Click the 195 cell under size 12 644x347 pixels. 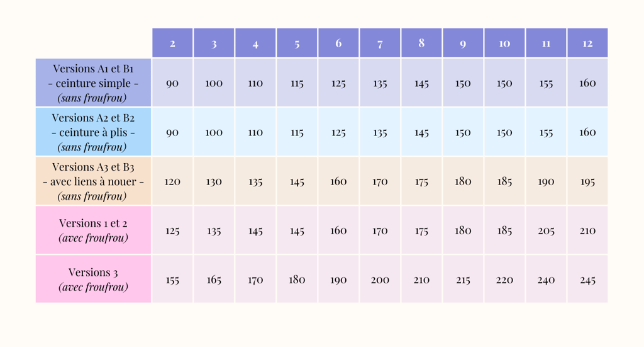587,181
